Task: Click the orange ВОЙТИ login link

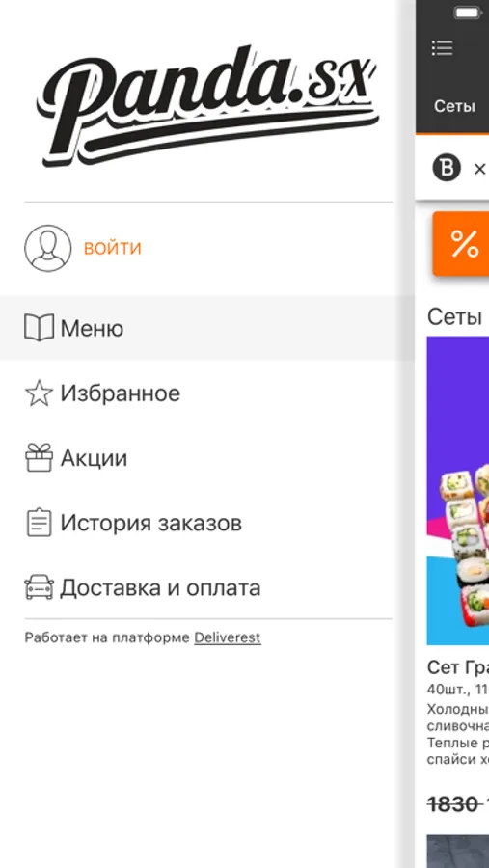Action: tap(113, 248)
